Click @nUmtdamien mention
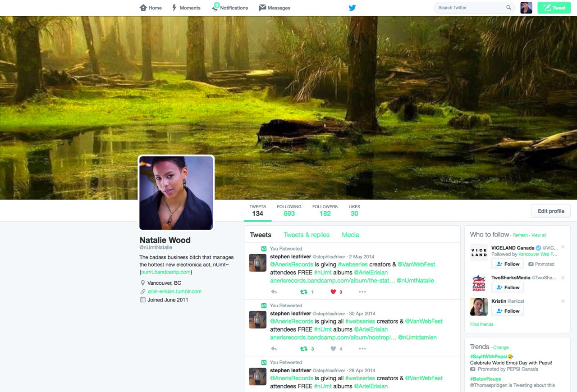This screenshot has height=392, width=577. click(417, 337)
